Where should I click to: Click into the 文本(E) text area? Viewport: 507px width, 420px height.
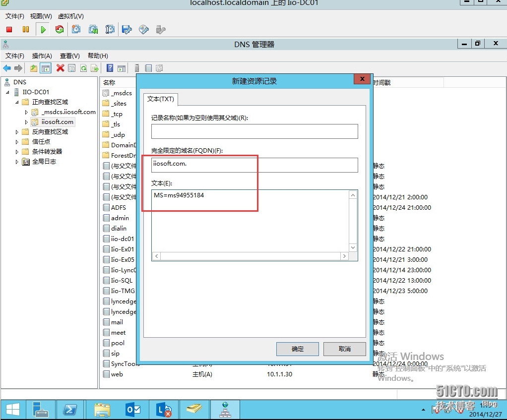tap(250, 221)
